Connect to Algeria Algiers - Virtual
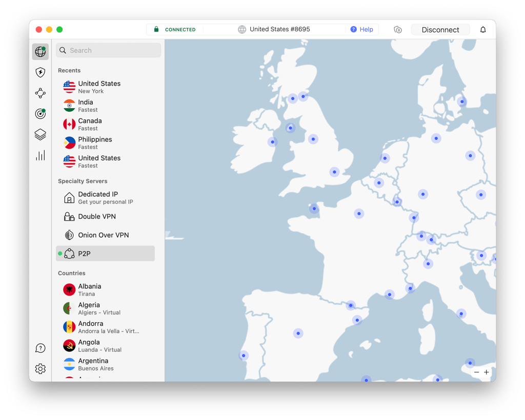Image resolution: width=525 pixels, height=420 pixels. (106, 308)
